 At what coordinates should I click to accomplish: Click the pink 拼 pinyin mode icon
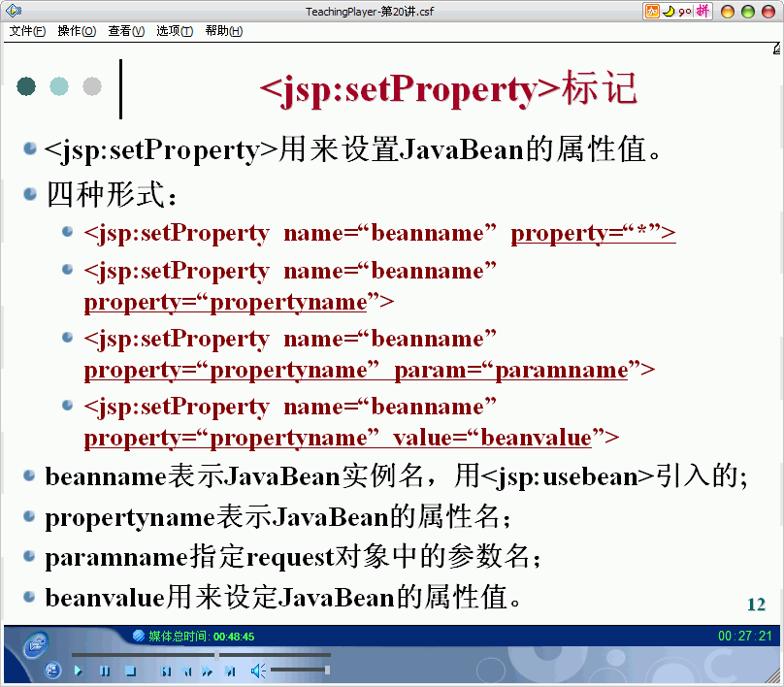(x=703, y=11)
